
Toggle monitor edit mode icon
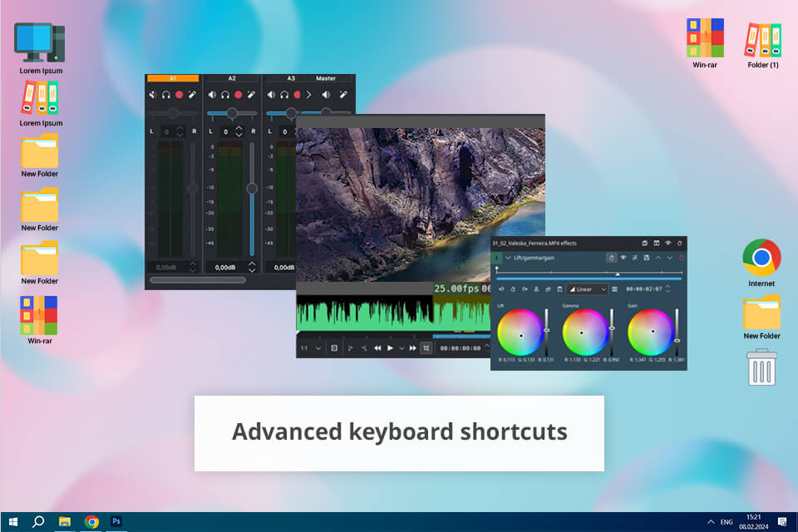click(x=426, y=348)
